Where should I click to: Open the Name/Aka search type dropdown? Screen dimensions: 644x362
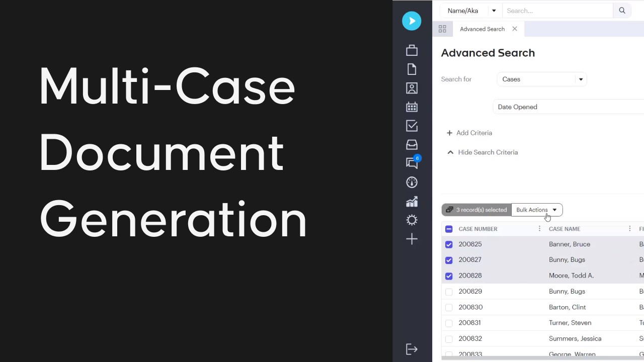[x=471, y=11]
